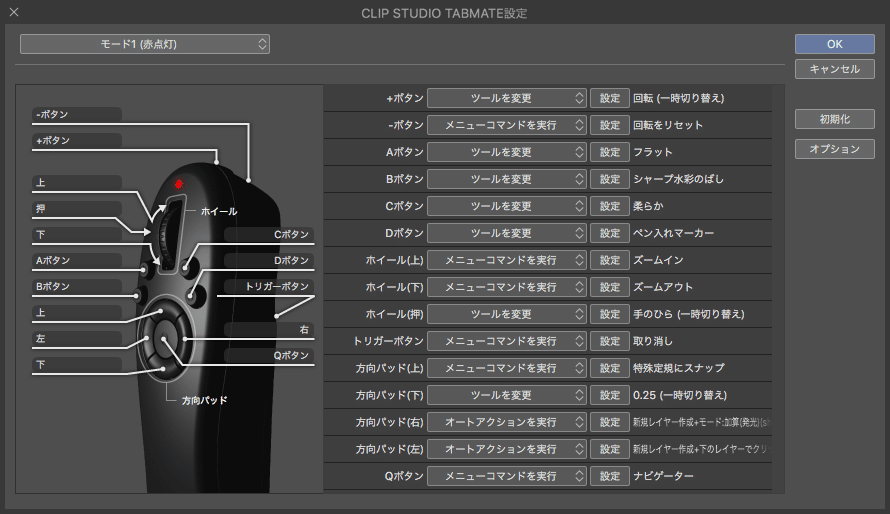Screen dimensions: 890x514
Task: Click 設定 for the -ボタン row
Action: [x=610, y=125]
